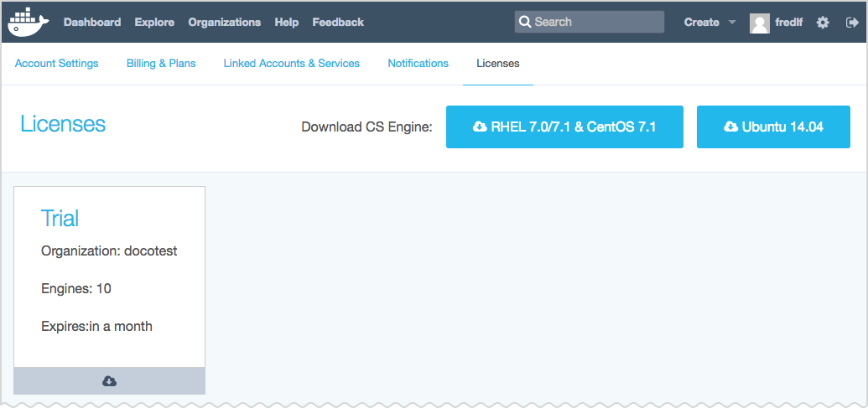Focus the Search input field

coord(597,23)
